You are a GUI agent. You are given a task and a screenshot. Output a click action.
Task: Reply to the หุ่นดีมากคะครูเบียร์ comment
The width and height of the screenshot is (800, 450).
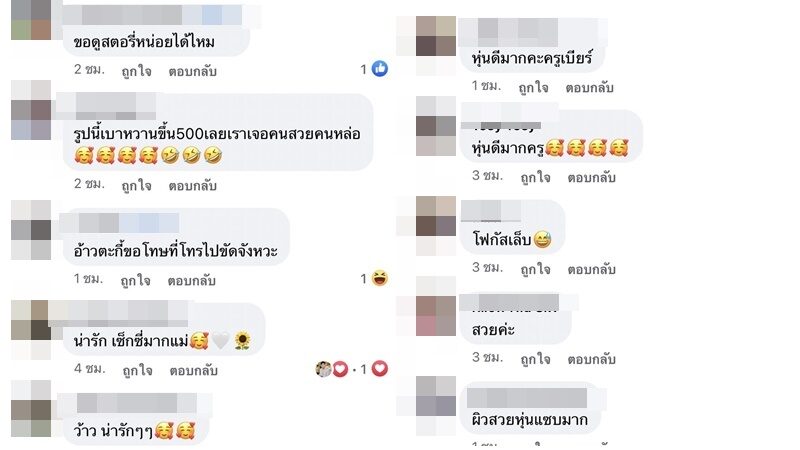[x=589, y=87]
